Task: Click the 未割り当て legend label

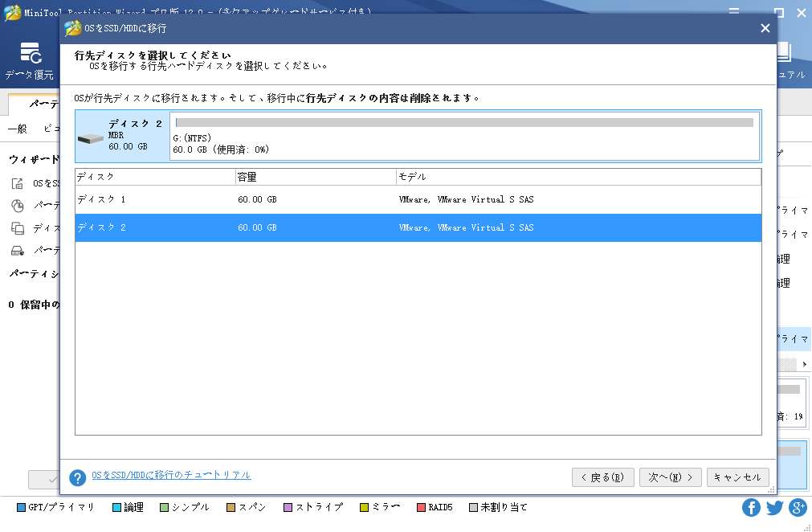Action: tap(504, 508)
